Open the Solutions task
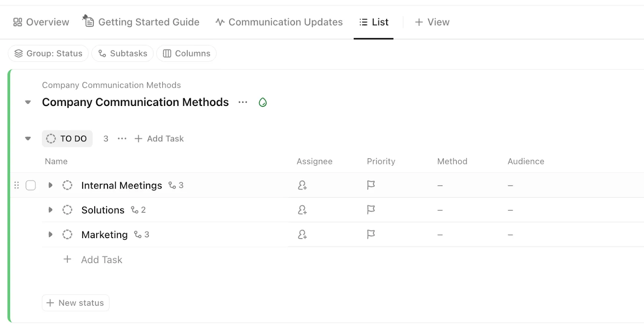The height and width of the screenshot is (330, 644). [x=103, y=210]
